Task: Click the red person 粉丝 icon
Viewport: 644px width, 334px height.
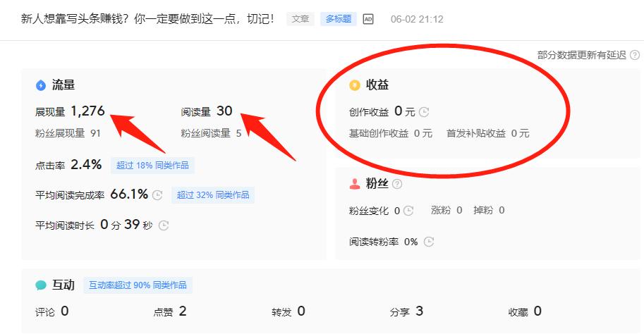Action: (354, 184)
